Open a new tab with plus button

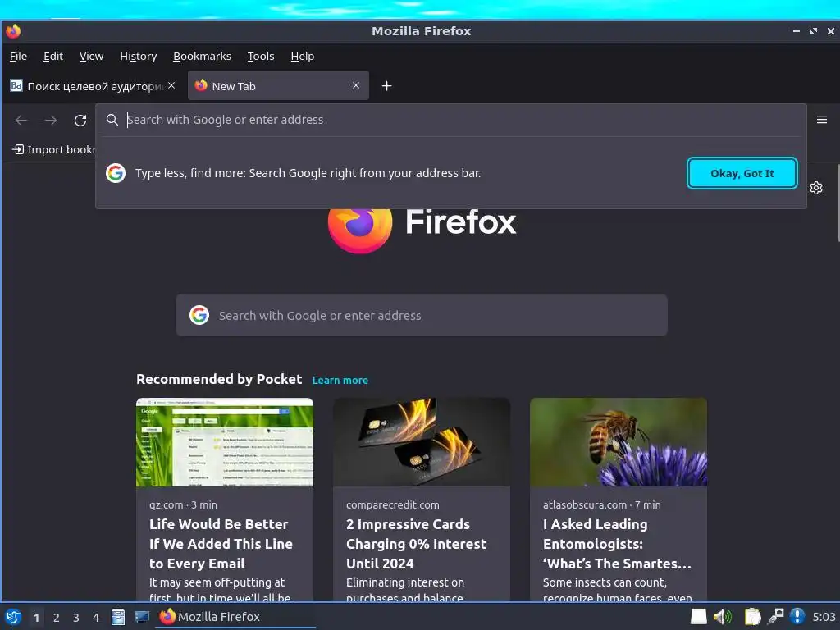coord(387,85)
